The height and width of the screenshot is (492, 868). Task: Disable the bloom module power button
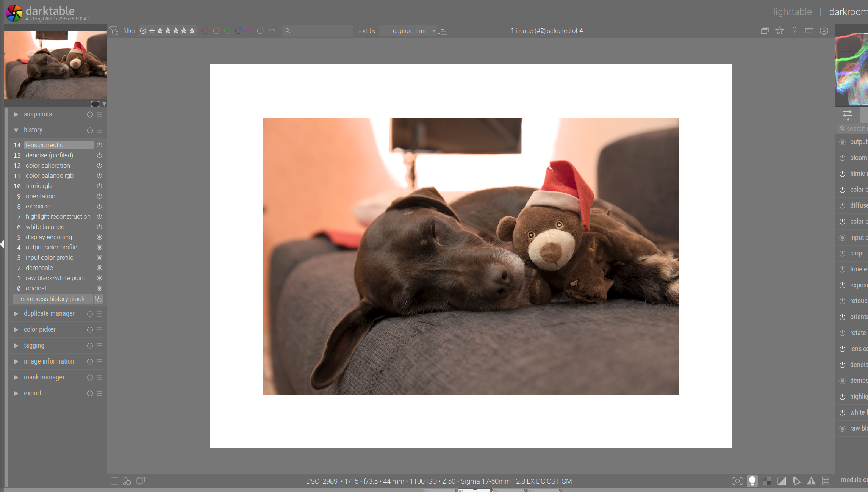click(x=842, y=158)
